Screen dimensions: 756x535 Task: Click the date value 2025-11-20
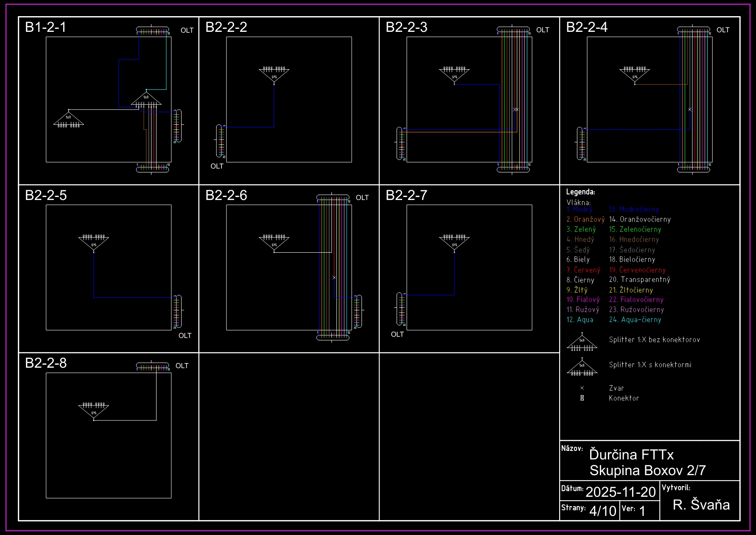pyautogui.click(x=621, y=492)
